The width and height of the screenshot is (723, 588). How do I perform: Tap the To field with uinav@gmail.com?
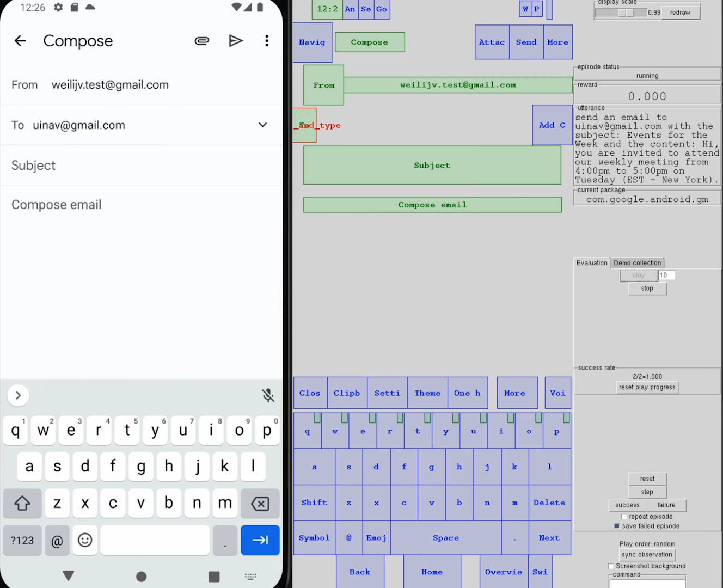pos(142,125)
